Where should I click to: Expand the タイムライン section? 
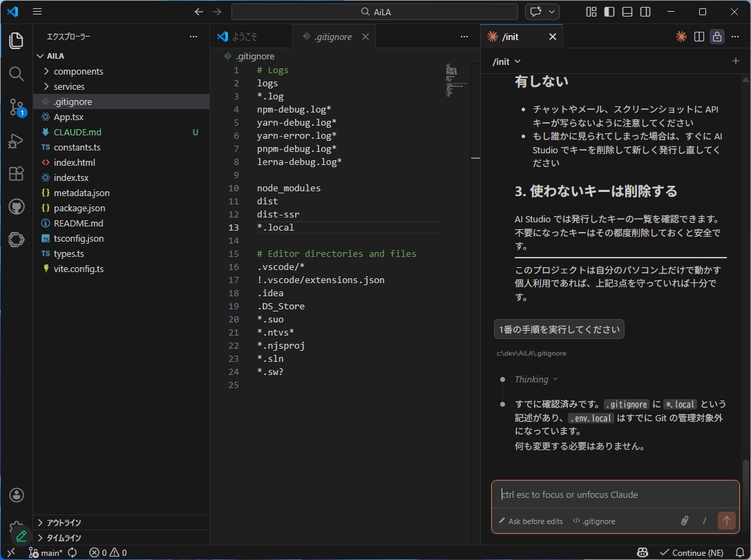121,538
